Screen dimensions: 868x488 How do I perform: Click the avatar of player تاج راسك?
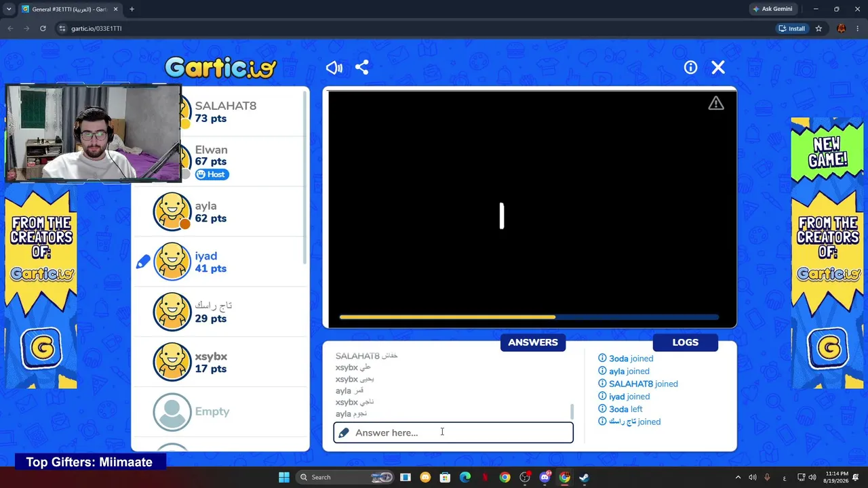coord(172,312)
